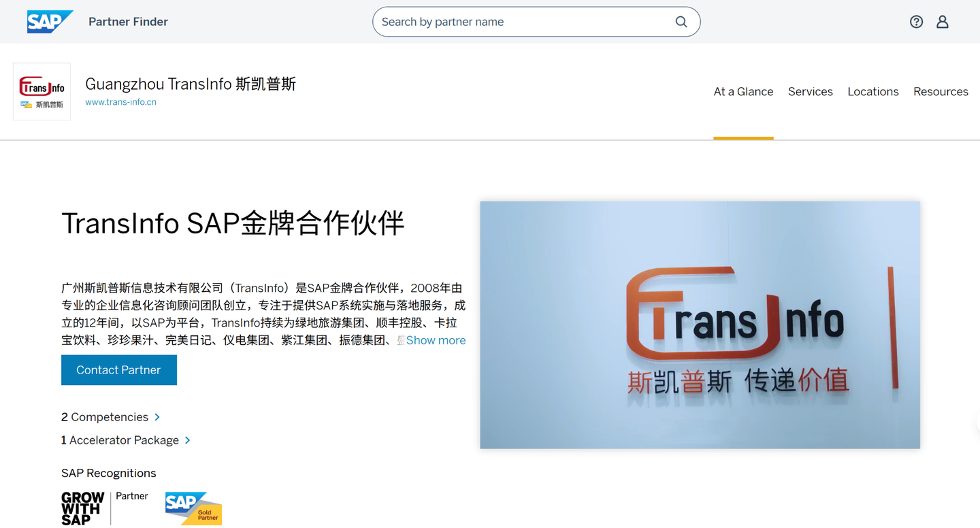The image size is (980, 528).
Task: Show more of the company description
Action: click(436, 340)
